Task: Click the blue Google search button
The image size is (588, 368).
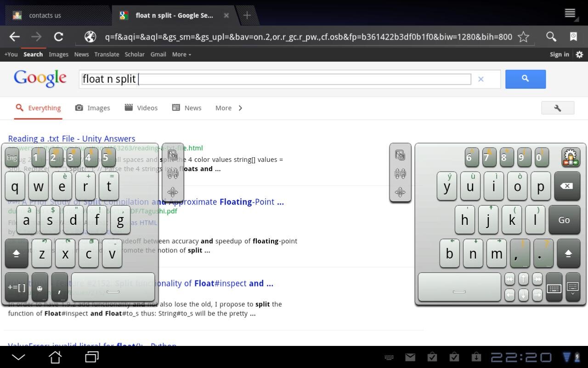Action: click(x=525, y=79)
